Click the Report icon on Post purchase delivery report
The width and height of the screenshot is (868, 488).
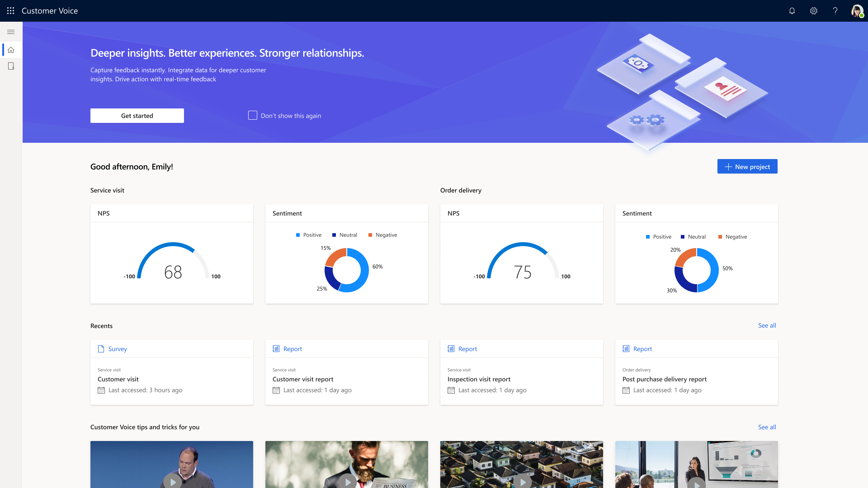click(x=626, y=349)
